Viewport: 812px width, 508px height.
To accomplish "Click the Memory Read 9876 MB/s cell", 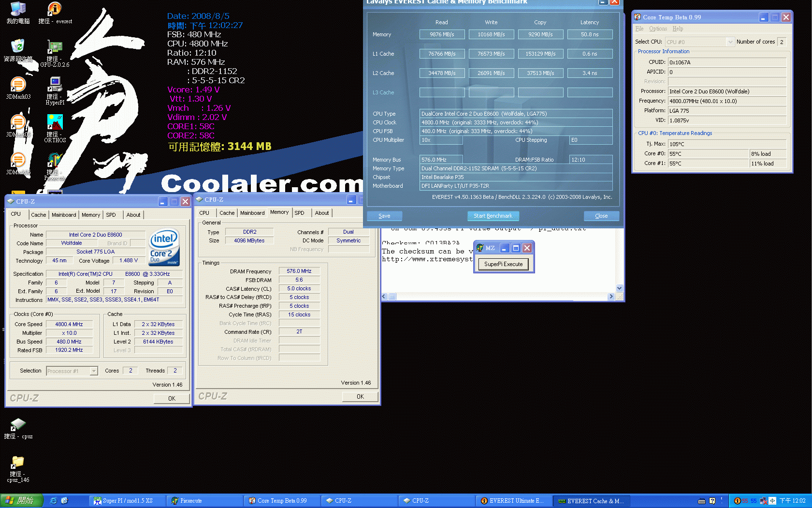I will tap(442, 34).
